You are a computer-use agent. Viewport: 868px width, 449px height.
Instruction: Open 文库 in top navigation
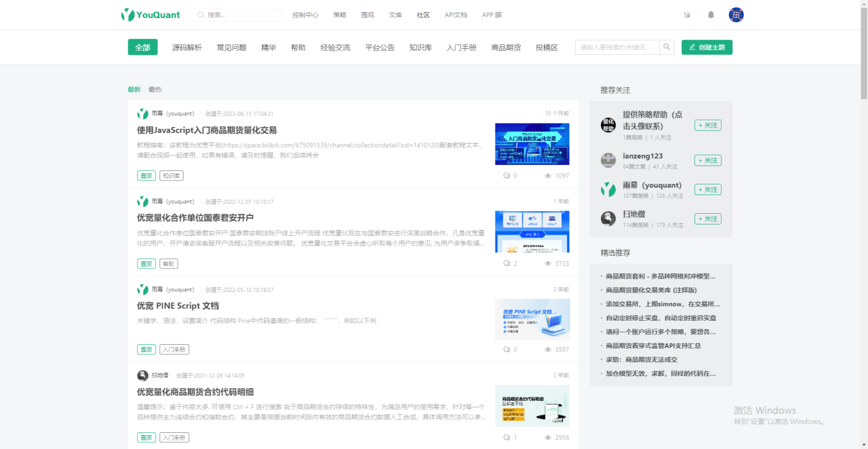(x=395, y=15)
